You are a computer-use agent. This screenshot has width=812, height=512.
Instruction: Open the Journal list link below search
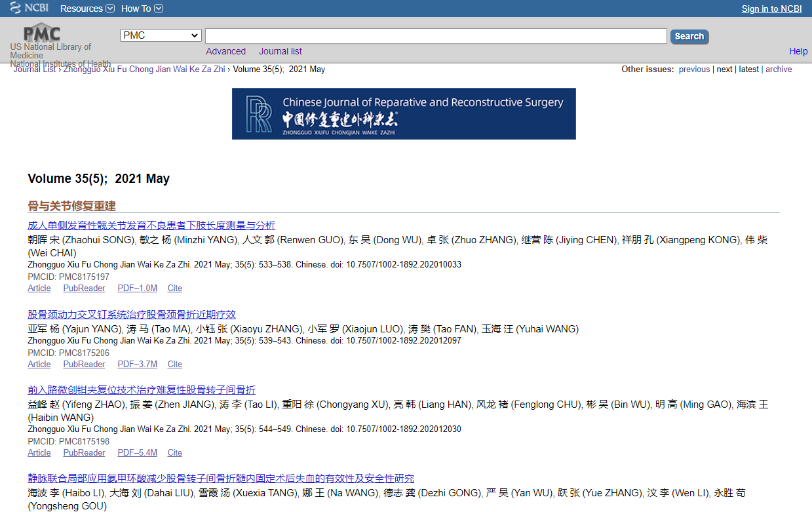point(280,51)
